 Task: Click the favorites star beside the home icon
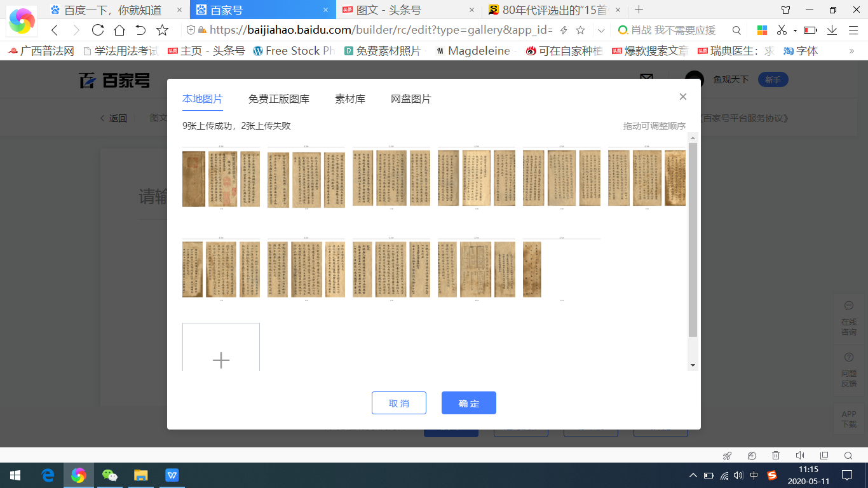coord(163,30)
